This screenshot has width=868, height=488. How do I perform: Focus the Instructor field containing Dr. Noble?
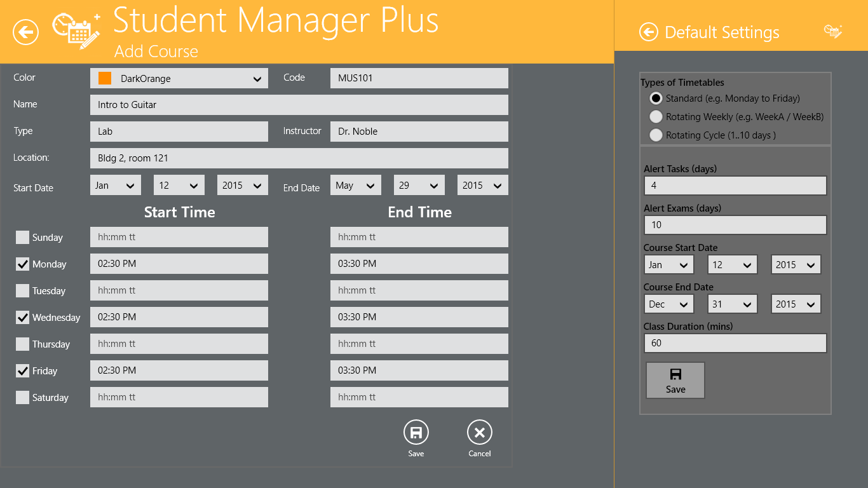click(419, 132)
